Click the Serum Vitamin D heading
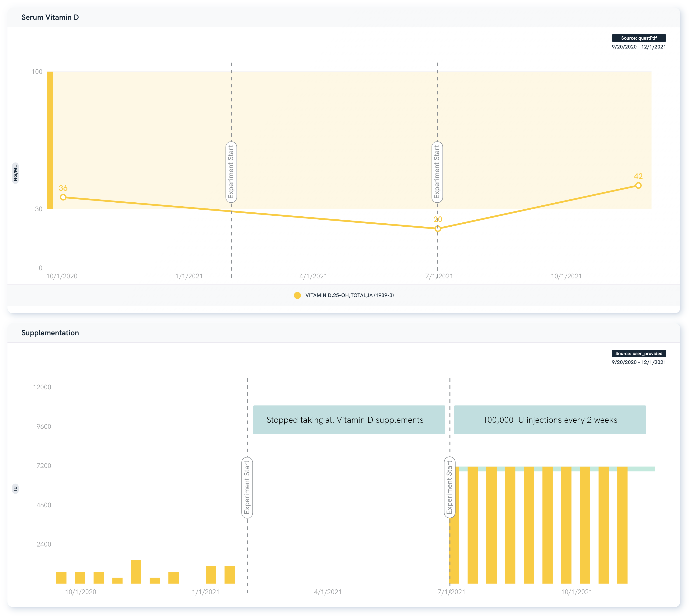The image size is (690, 616). (50, 17)
